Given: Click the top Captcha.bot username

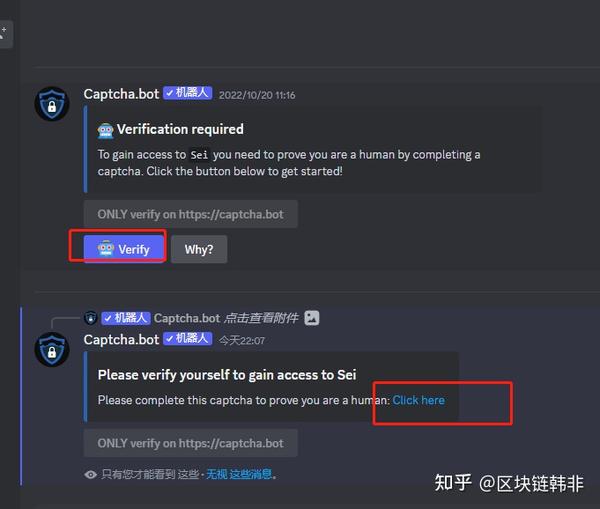Looking at the screenshot, I should click(x=121, y=94).
